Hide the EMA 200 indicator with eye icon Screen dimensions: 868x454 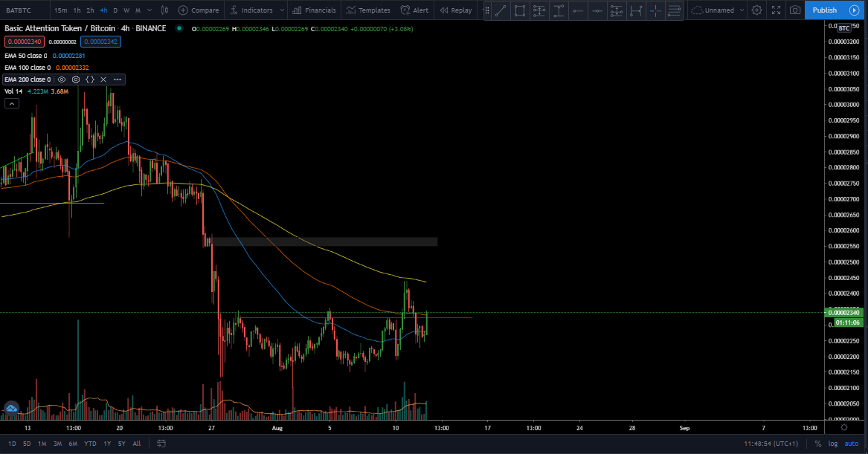pyautogui.click(x=62, y=80)
